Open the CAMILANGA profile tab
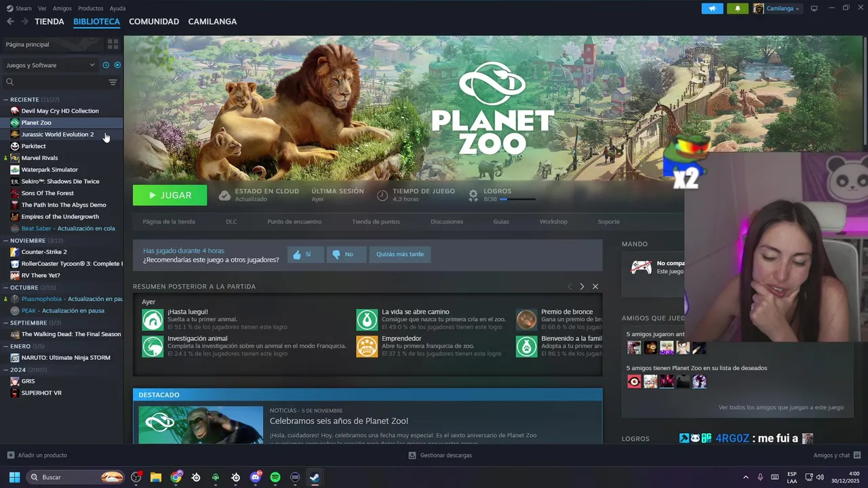 click(x=212, y=22)
